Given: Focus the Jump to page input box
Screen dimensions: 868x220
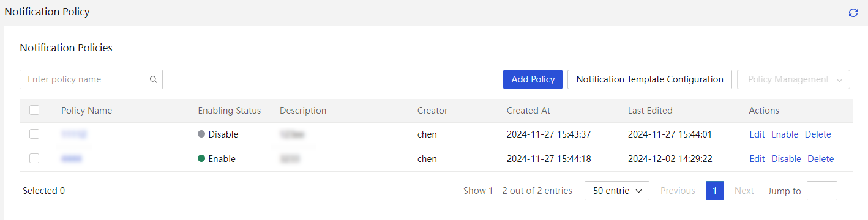Looking at the screenshot, I should (x=822, y=191).
